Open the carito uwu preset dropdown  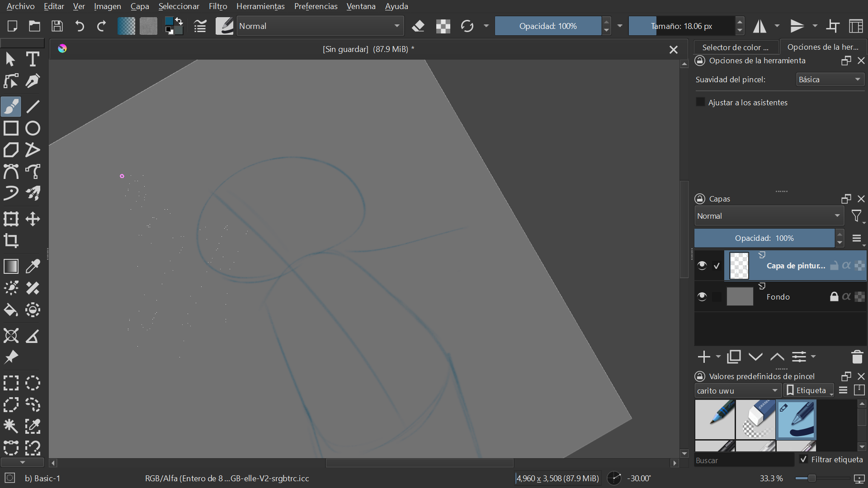coord(737,390)
